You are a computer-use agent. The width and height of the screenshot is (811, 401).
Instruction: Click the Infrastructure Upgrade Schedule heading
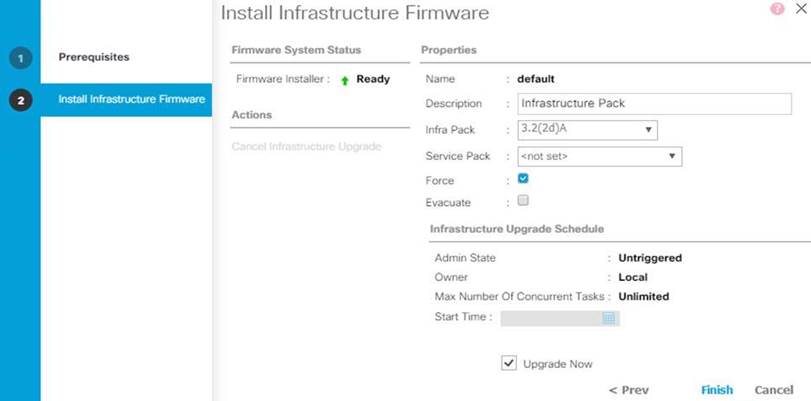point(516,229)
